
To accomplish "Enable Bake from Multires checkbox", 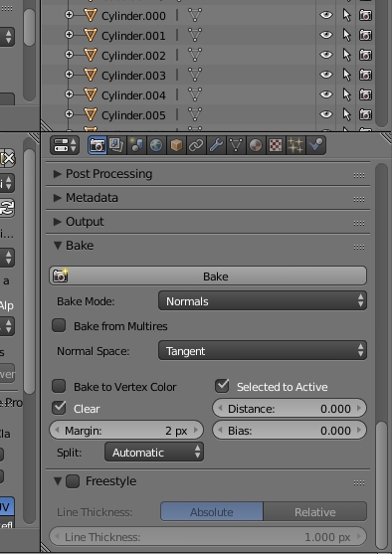I will pyautogui.click(x=59, y=325).
